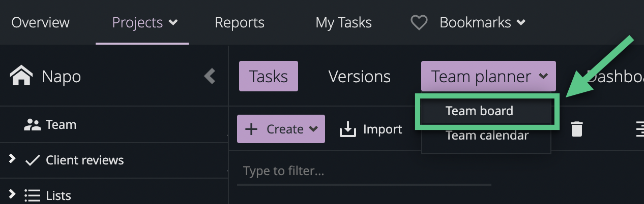Choose Team calendar from the dropdown
Screen dimensions: 644x204
coord(487,136)
